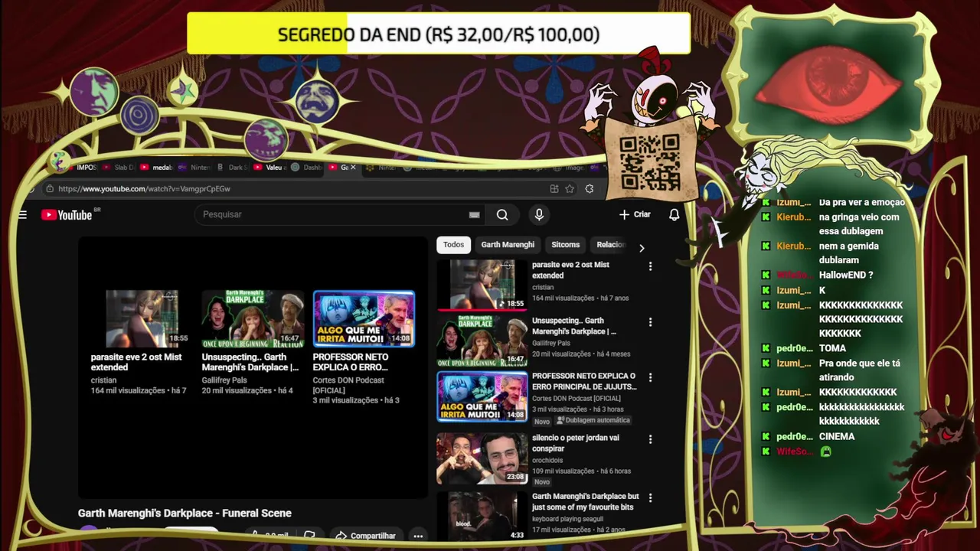Click the Criar create button

pyautogui.click(x=635, y=215)
